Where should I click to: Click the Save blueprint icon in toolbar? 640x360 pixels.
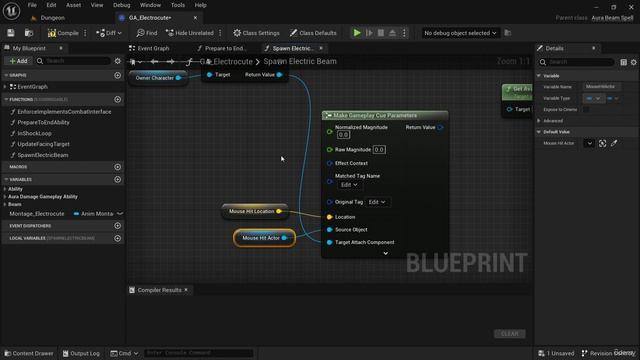[11, 33]
